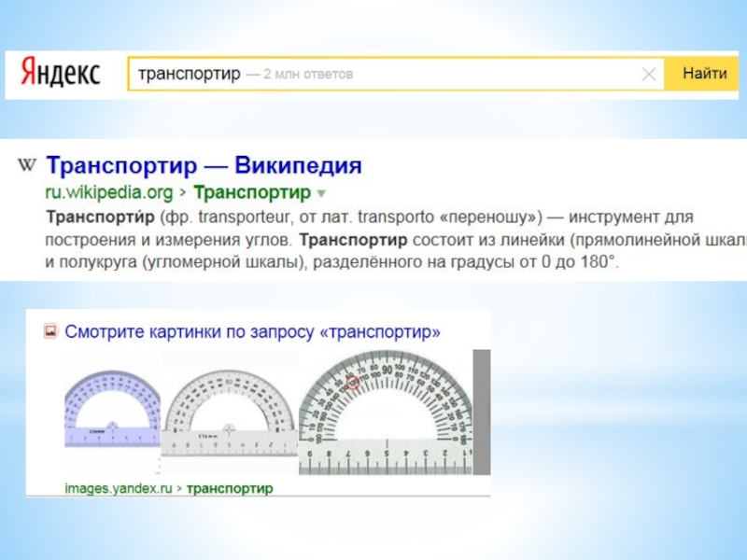Click the small image icon before Смотрите картинки

click(50, 331)
